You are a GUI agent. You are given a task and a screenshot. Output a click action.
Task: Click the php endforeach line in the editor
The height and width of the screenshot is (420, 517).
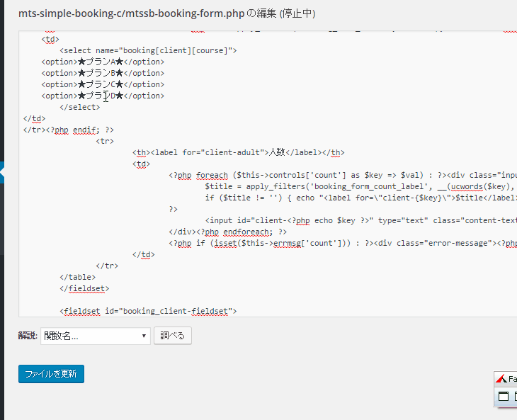click(x=227, y=232)
